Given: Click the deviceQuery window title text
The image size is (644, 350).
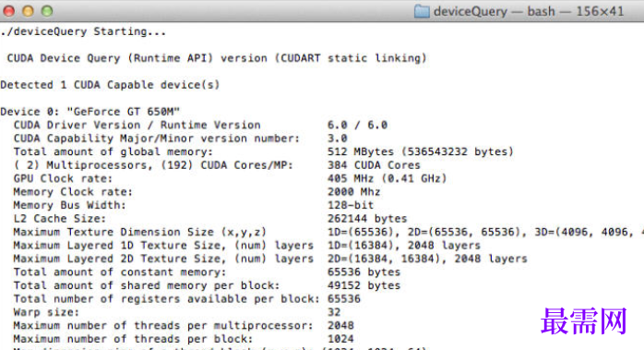Looking at the screenshot, I should (x=529, y=11).
